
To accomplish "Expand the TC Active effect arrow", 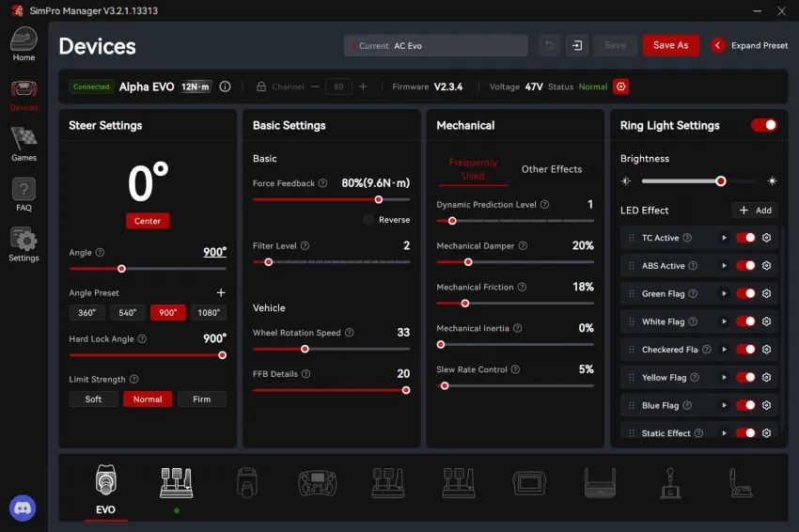I will (724, 238).
